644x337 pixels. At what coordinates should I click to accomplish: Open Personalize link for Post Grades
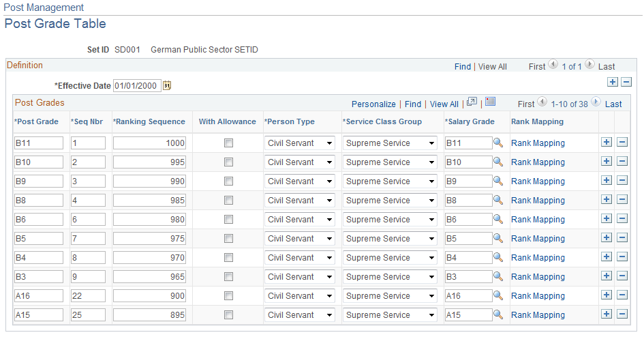click(373, 104)
